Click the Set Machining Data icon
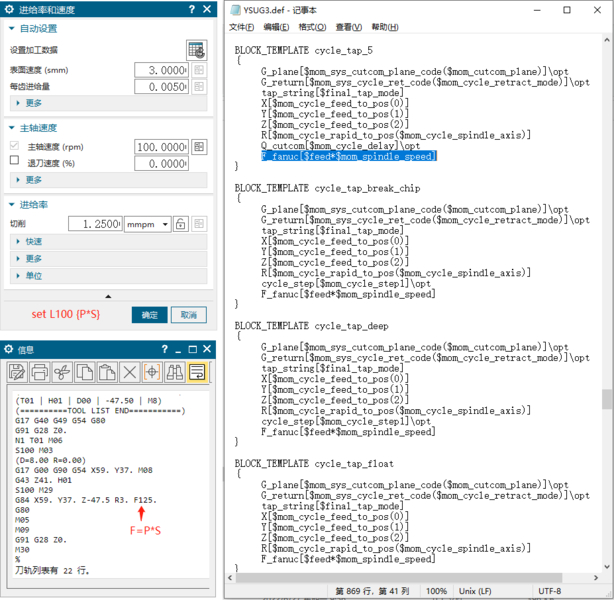The image size is (614, 600). pos(196,50)
